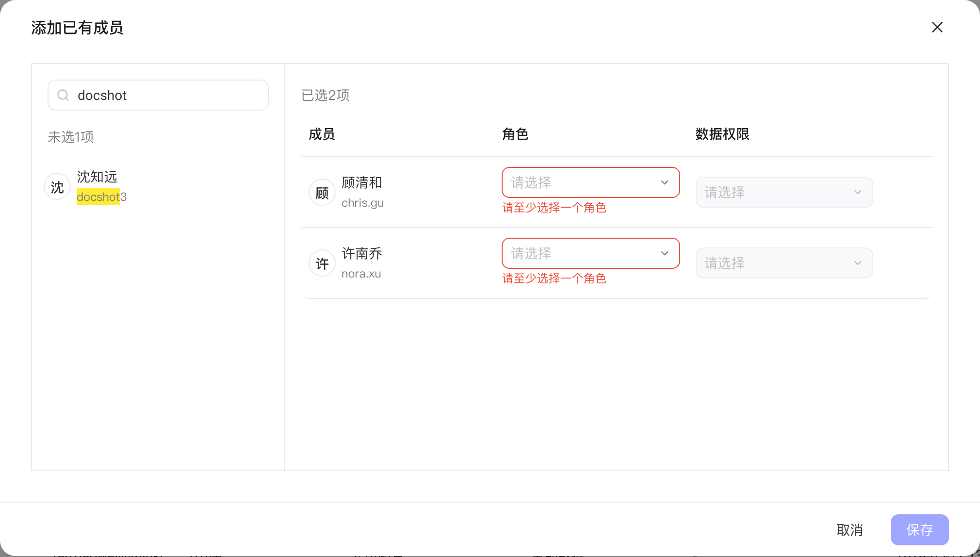Click the member name 顾清和
Viewport: 980px width, 557px height.
coord(362,183)
